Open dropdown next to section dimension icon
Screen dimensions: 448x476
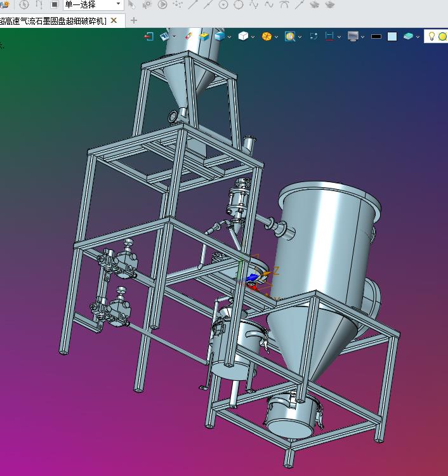(339, 37)
